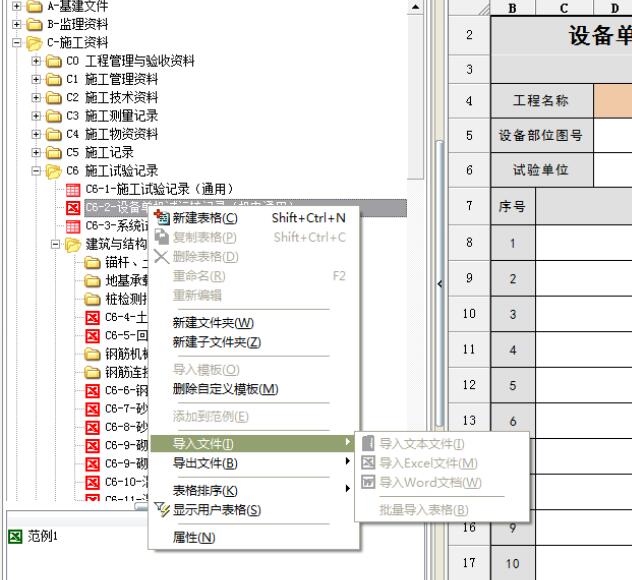Image resolution: width=632 pixels, height=580 pixels.
Task: Click the red C6-6 table icon
Action: coord(92,391)
